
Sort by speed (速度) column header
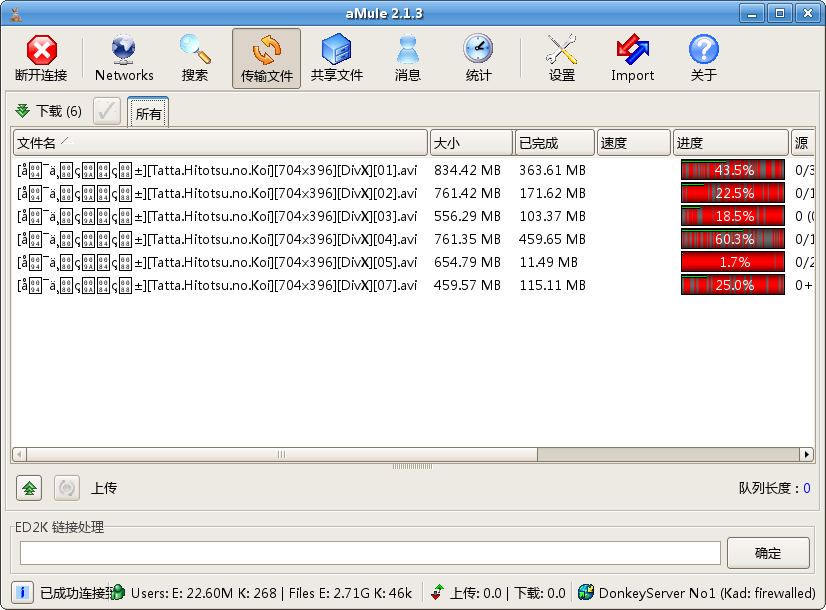tap(634, 143)
